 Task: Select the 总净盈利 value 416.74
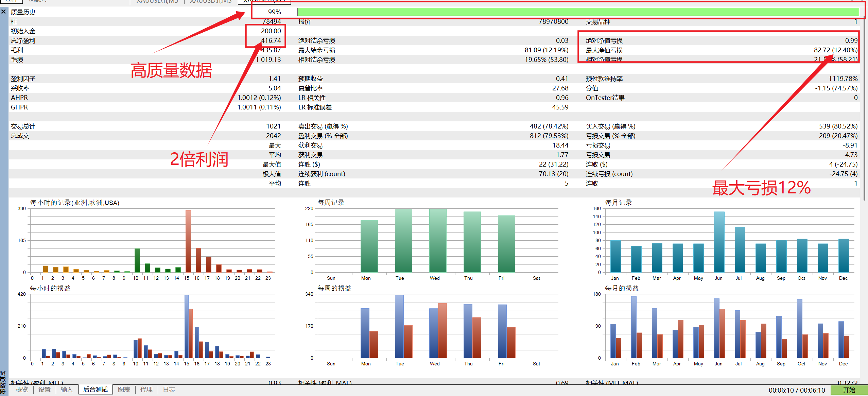[271, 40]
